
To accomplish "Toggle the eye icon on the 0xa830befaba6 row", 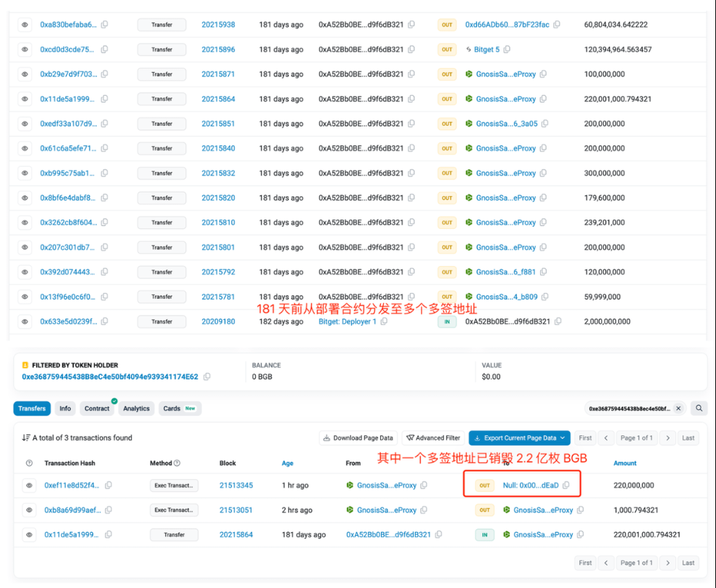I will coord(25,24).
